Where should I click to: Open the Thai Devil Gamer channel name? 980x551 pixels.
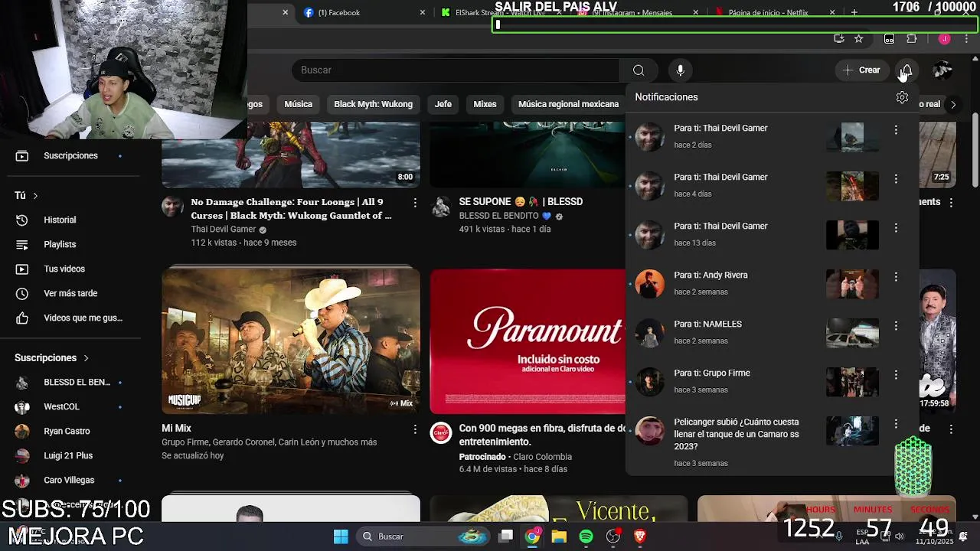224,230
